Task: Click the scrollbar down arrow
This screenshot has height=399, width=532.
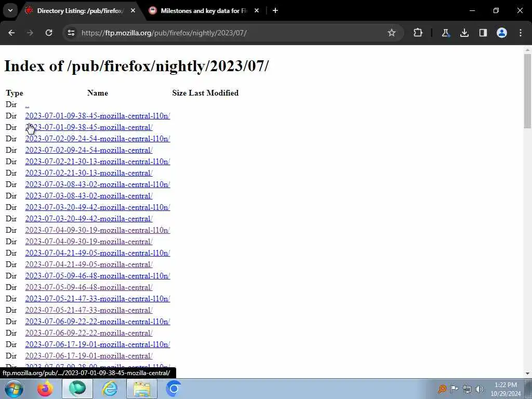Action: pyautogui.click(x=527, y=374)
